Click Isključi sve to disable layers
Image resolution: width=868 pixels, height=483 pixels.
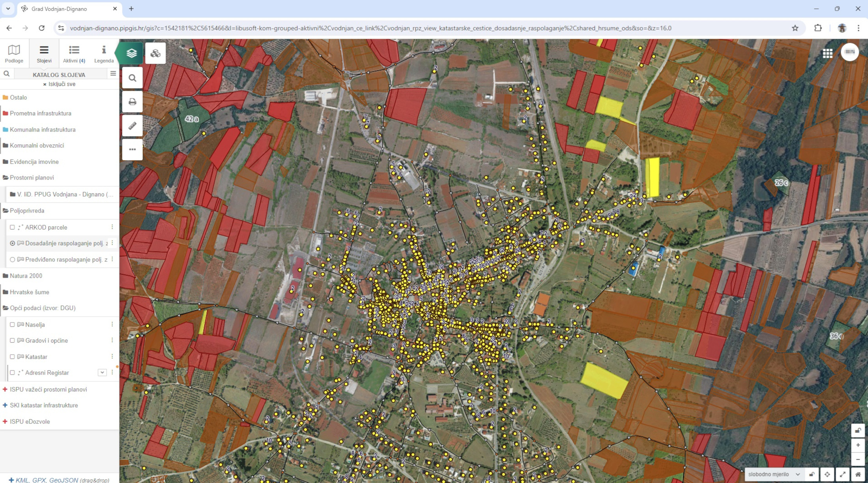pos(59,84)
